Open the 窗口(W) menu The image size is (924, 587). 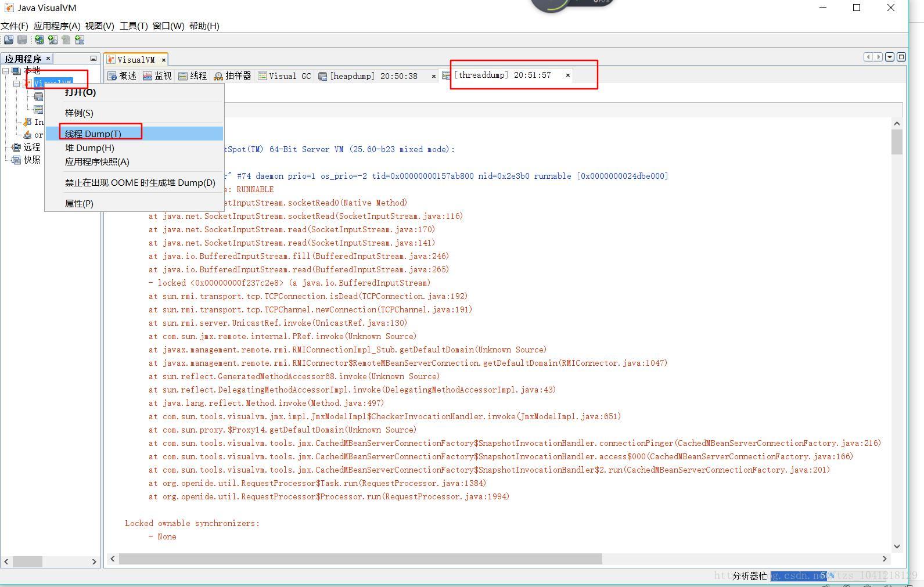[168, 26]
